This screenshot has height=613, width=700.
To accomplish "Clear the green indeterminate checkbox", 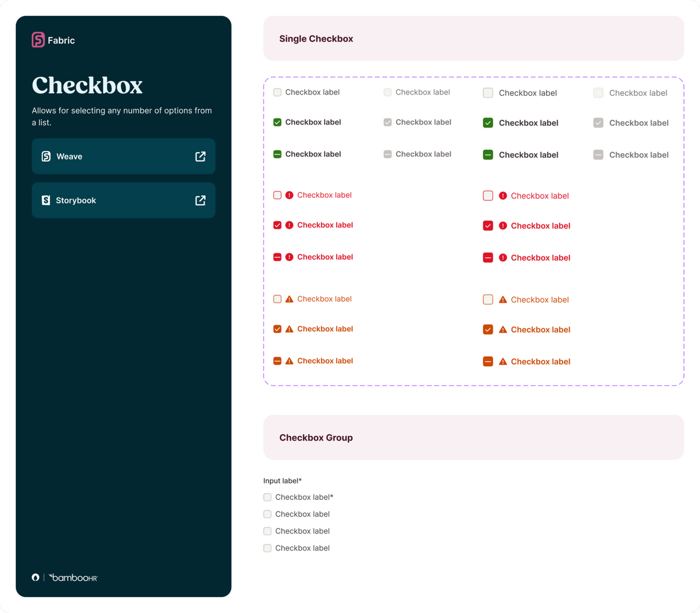I will click(x=277, y=154).
